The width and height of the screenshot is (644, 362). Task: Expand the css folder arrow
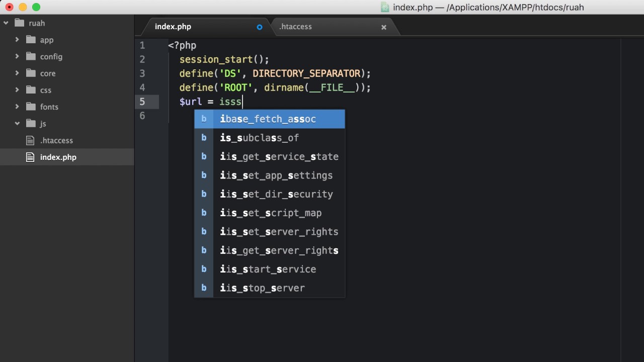coord(17,90)
